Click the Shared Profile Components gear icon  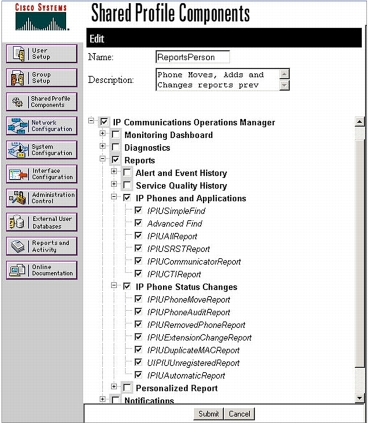click(x=17, y=102)
